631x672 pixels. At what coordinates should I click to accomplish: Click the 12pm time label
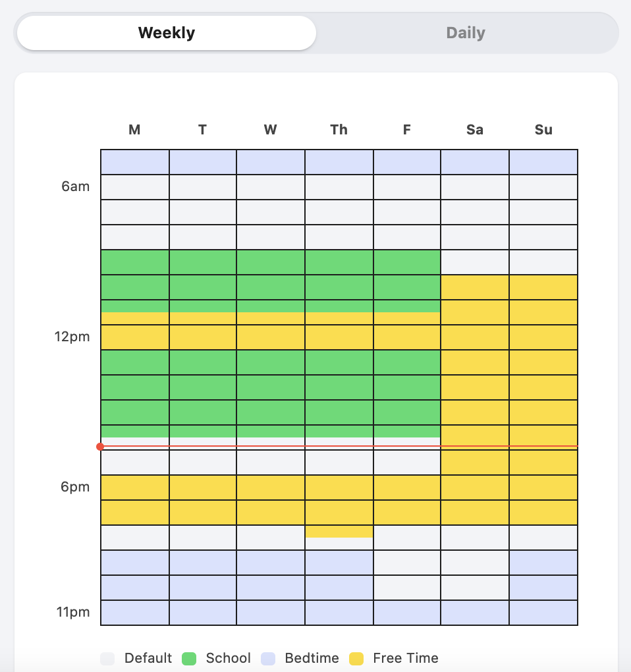coord(72,337)
